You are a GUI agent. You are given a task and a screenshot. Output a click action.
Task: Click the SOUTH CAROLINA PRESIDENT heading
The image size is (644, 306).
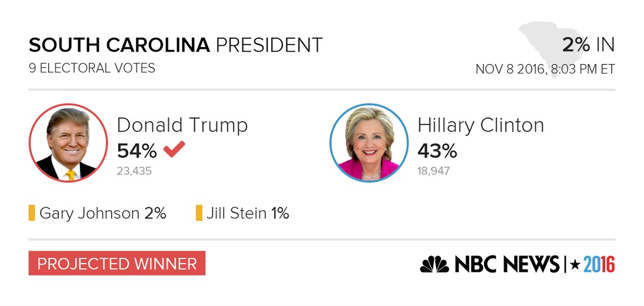click(x=176, y=45)
